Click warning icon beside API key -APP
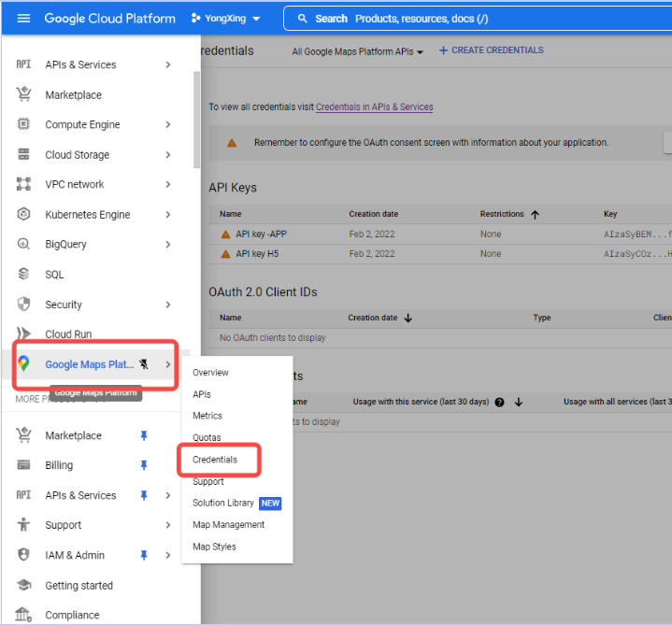672x625 pixels. point(225,234)
